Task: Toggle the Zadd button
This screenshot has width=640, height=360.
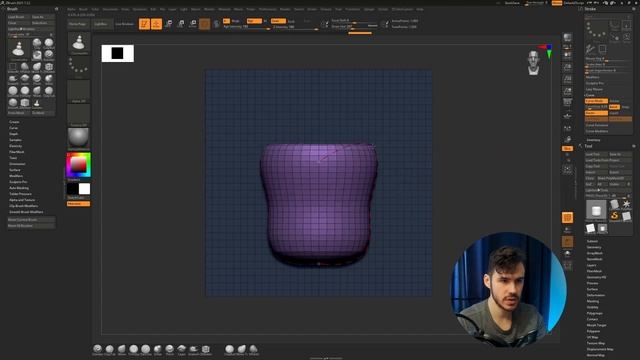Action: (x=278, y=21)
